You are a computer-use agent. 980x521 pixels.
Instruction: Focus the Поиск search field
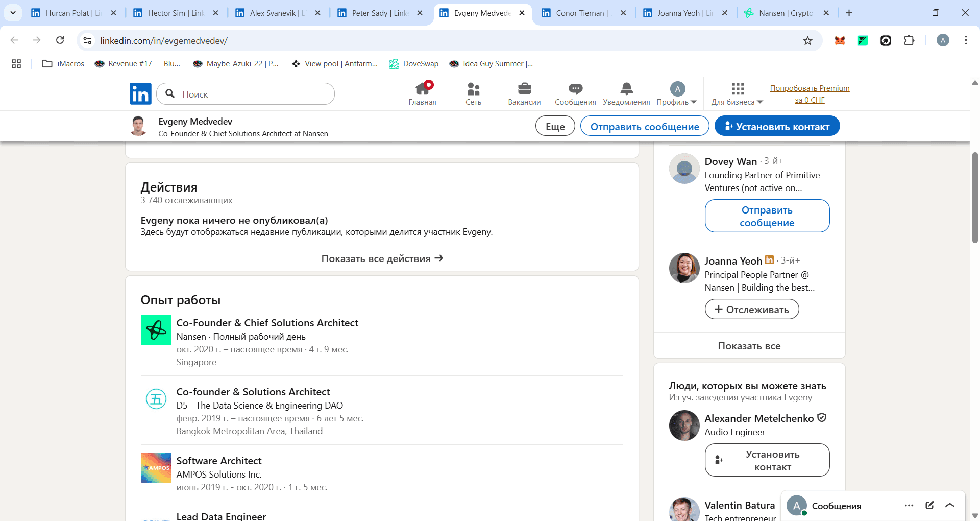tap(246, 94)
